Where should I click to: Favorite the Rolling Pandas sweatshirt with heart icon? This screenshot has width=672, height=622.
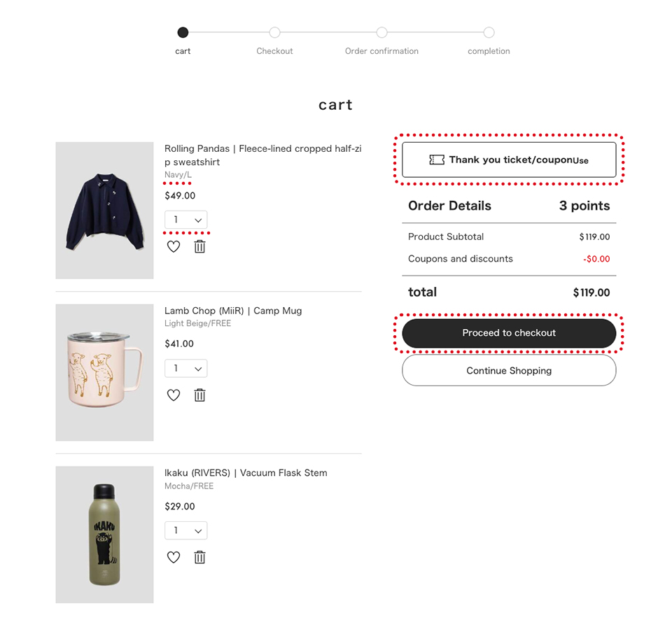174,246
